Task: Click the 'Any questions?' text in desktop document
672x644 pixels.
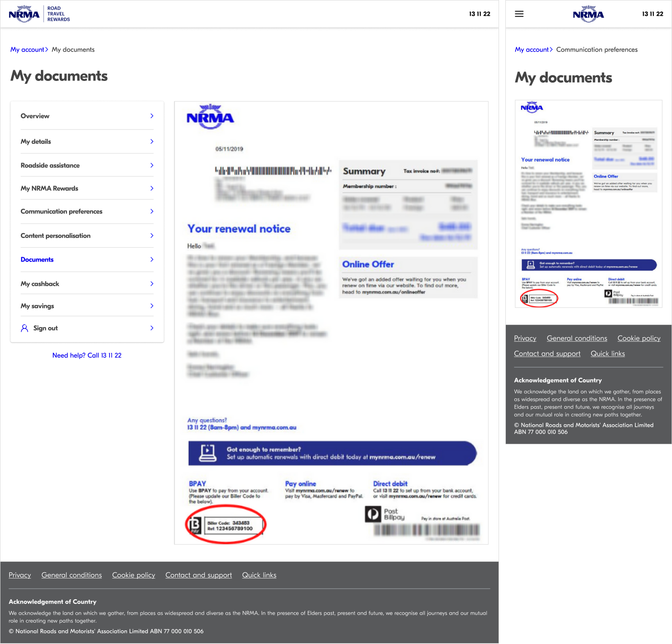Action: pyautogui.click(x=207, y=420)
